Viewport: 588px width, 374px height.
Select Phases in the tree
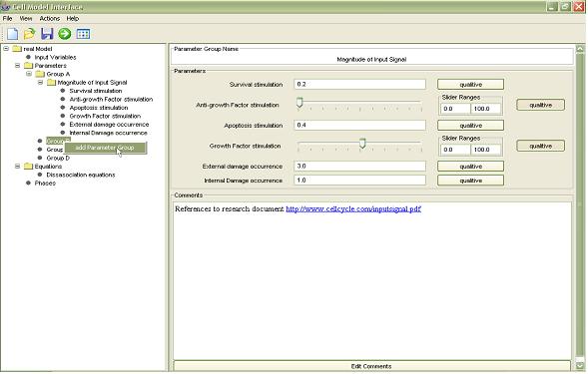pyautogui.click(x=45, y=184)
